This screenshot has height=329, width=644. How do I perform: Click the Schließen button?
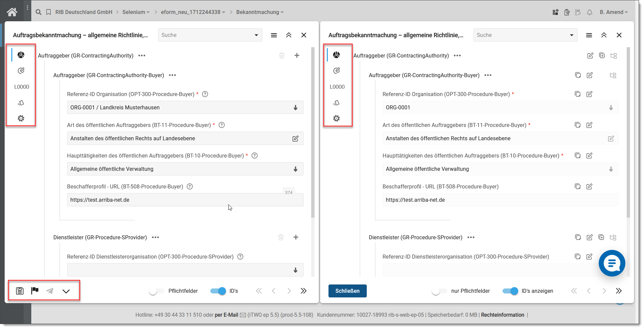pos(347,291)
